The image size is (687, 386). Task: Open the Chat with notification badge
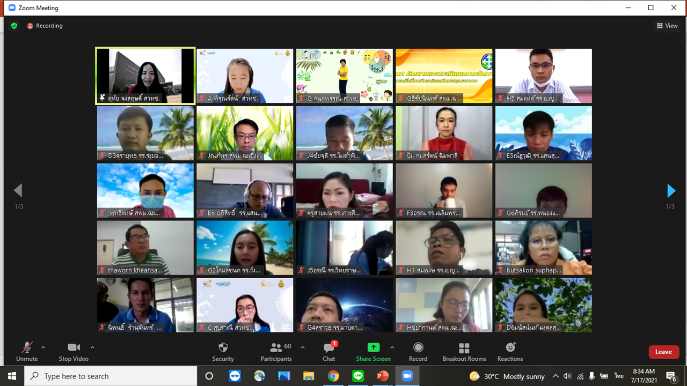329,352
